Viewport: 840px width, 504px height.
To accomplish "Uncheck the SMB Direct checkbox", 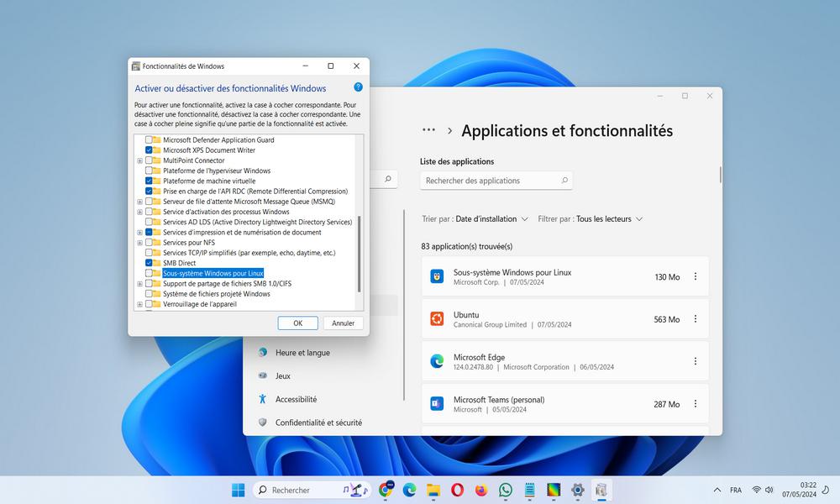I will coord(149,263).
